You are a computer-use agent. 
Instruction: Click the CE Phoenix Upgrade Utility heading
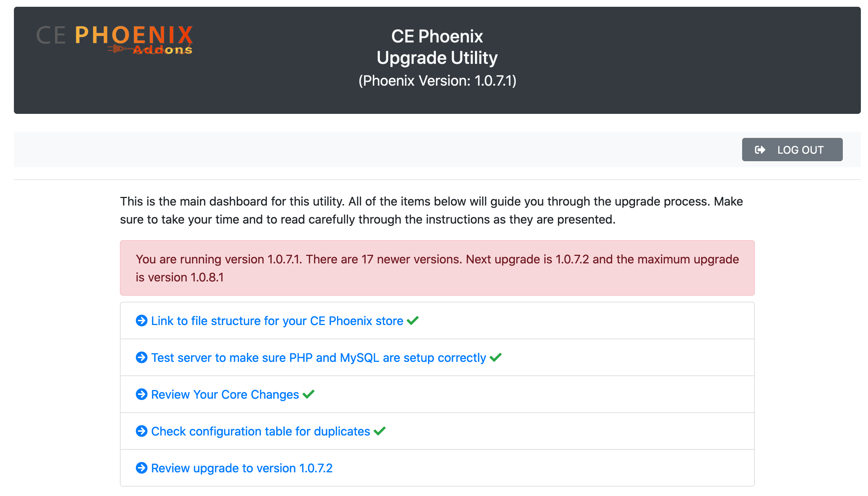437,47
